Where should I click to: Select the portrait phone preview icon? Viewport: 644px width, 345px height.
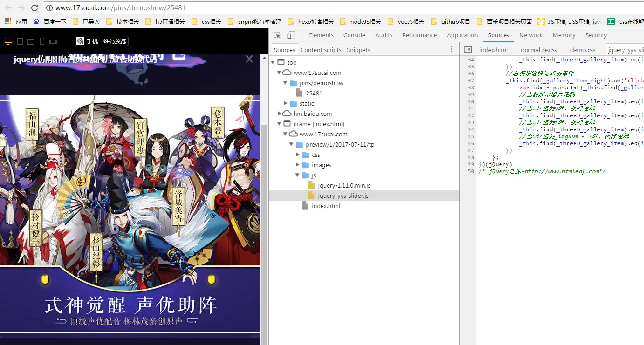click(x=42, y=41)
